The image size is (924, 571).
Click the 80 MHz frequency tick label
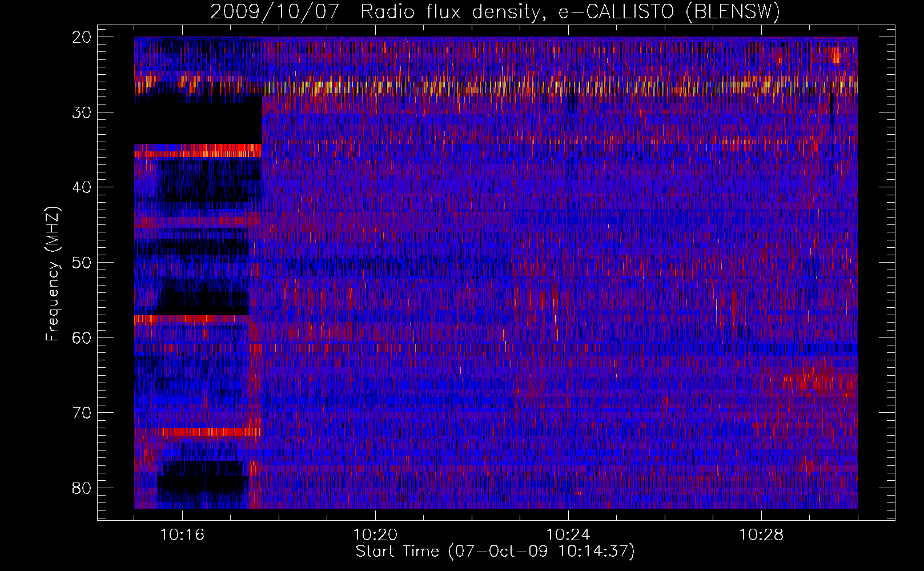click(x=82, y=488)
